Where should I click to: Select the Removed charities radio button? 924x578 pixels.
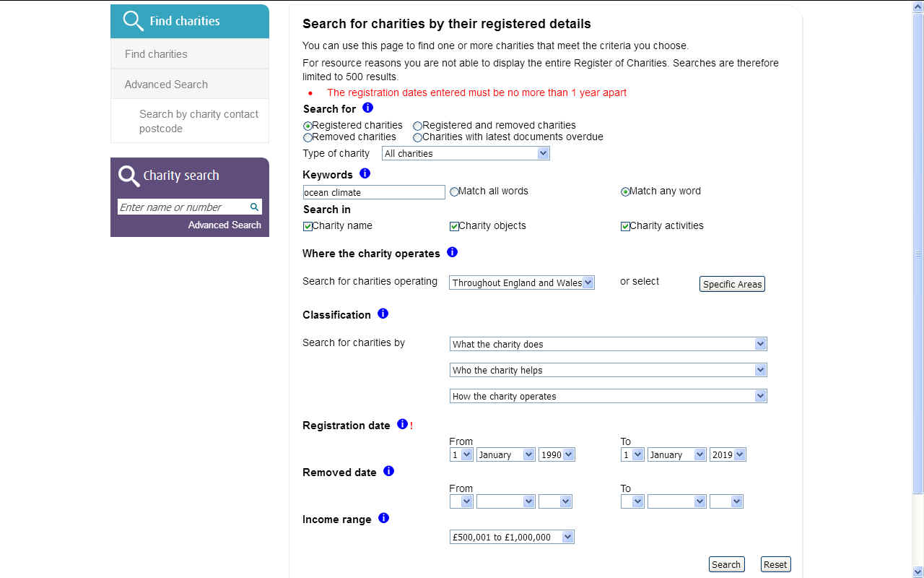(x=308, y=137)
